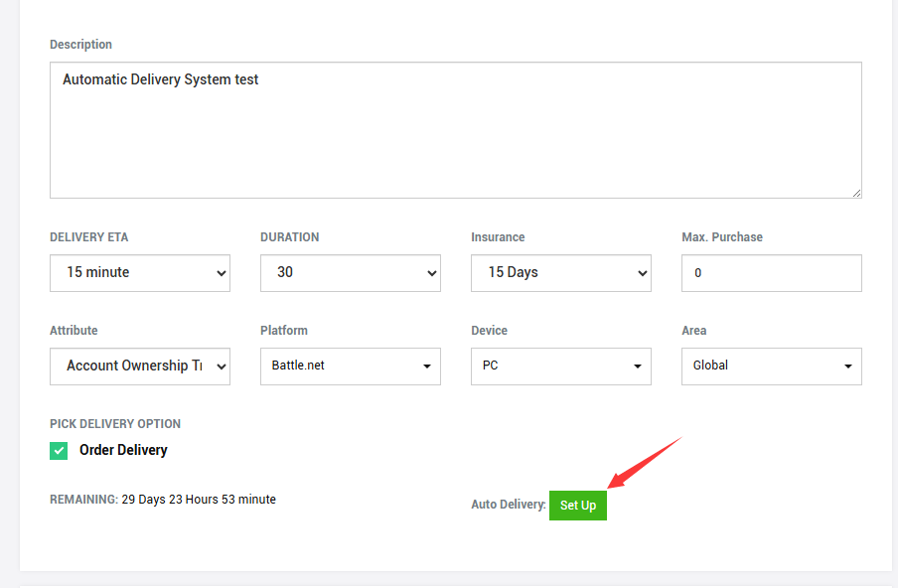Select the Remaining time countdown text
The width and height of the screenshot is (898, 588).
[163, 500]
